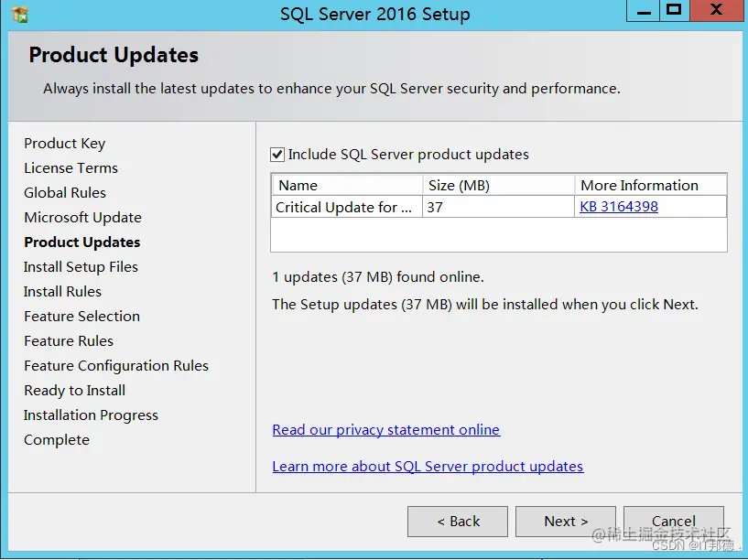Select the bold Product Updates step in sidebar
Image resolution: width=748 pixels, height=560 pixels.
tap(82, 242)
